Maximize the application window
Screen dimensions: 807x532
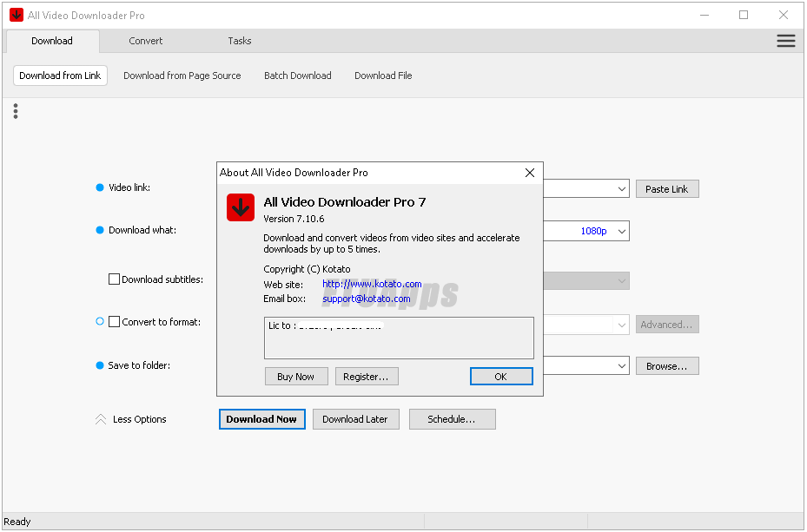[x=744, y=15]
